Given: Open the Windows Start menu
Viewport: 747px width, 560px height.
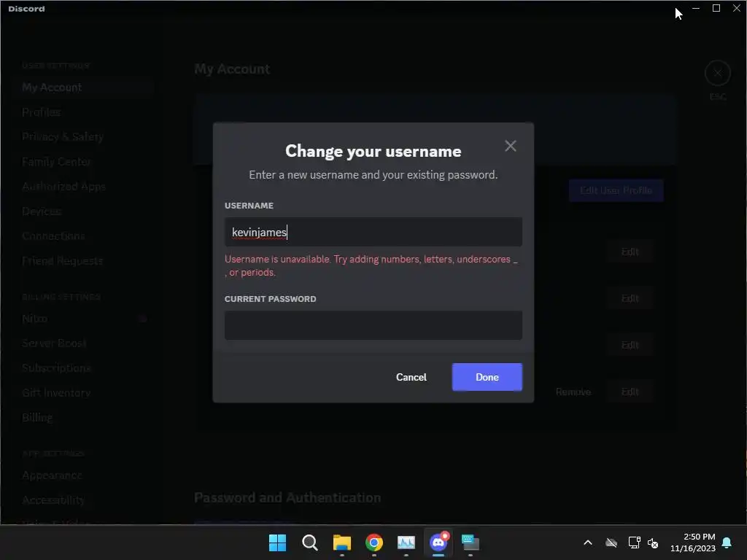Looking at the screenshot, I should (x=277, y=542).
